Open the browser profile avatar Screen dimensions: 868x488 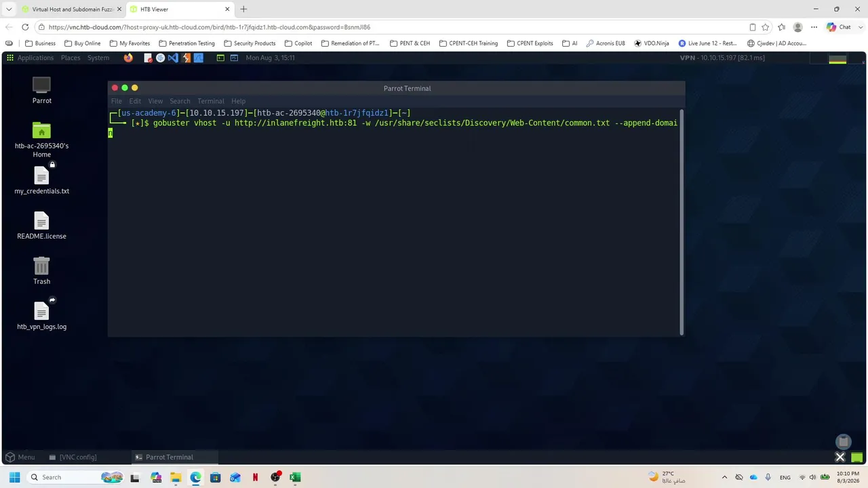pos(798,27)
